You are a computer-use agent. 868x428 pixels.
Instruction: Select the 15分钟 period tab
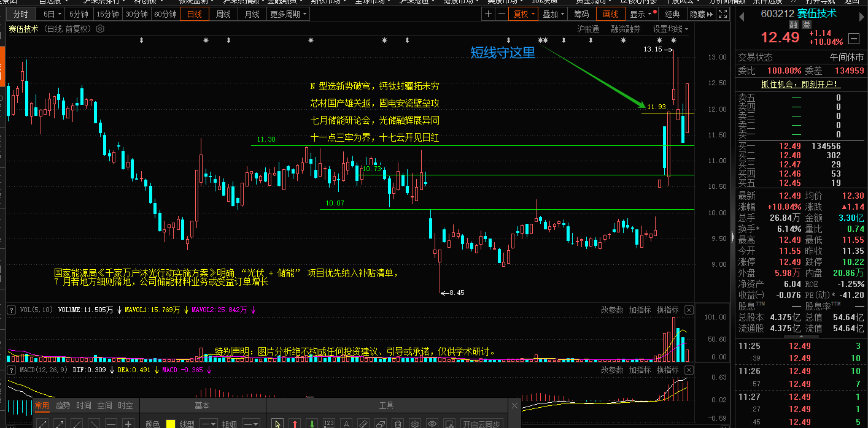pyautogui.click(x=108, y=14)
